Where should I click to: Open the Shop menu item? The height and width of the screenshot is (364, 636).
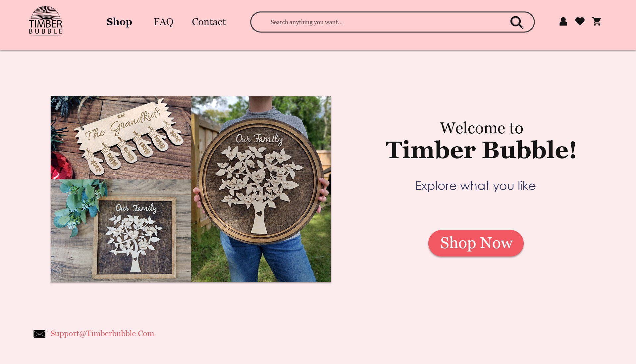(x=119, y=22)
